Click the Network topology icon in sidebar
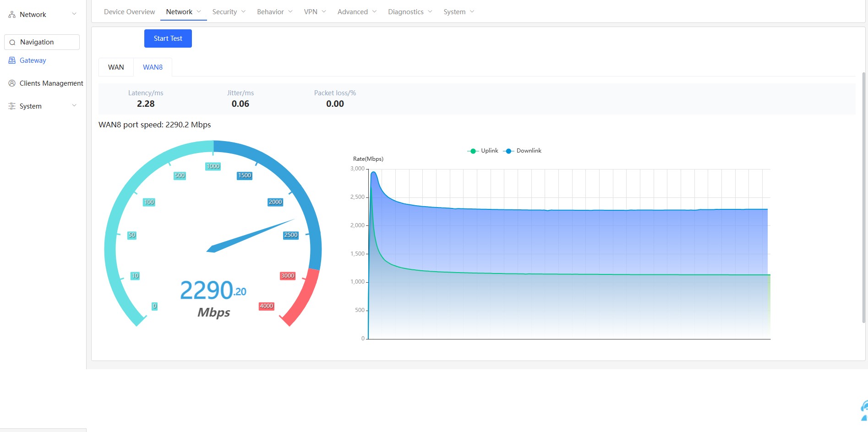The image size is (868, 432). [x=12, y=15]
